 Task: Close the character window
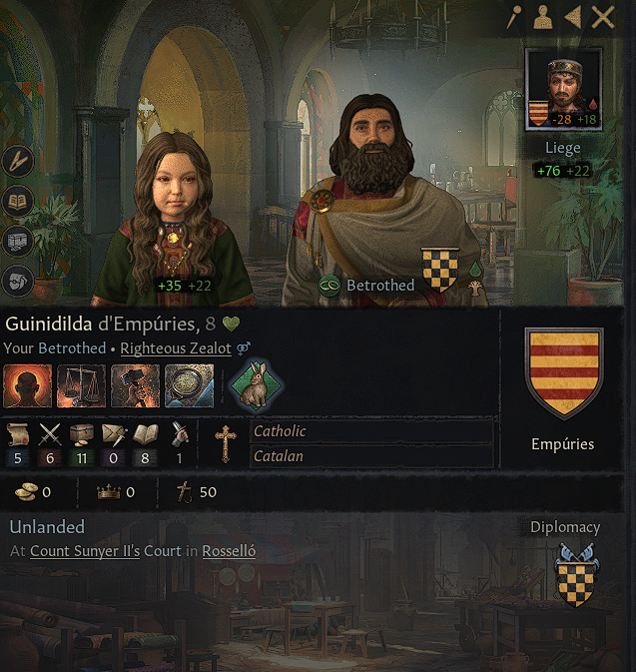pyautogui.click(x=603, y=18)
